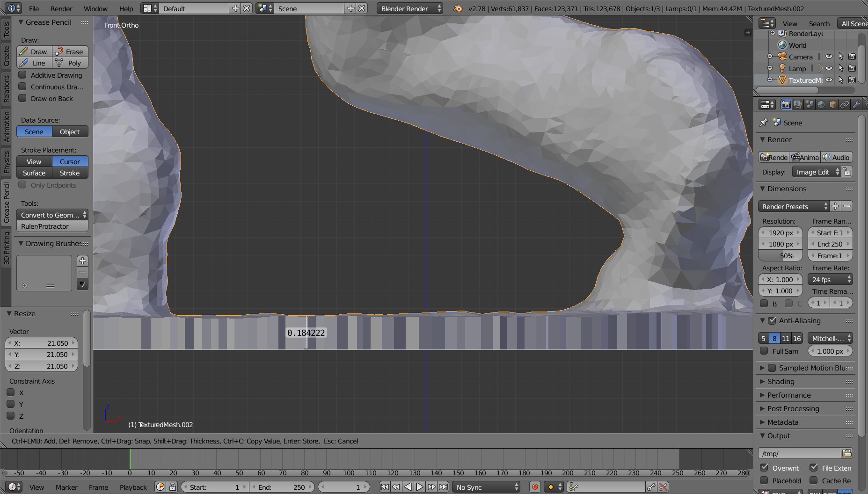Open the World properties tab icon
Viewport: 868px width, 494px height.
(821, 105)
